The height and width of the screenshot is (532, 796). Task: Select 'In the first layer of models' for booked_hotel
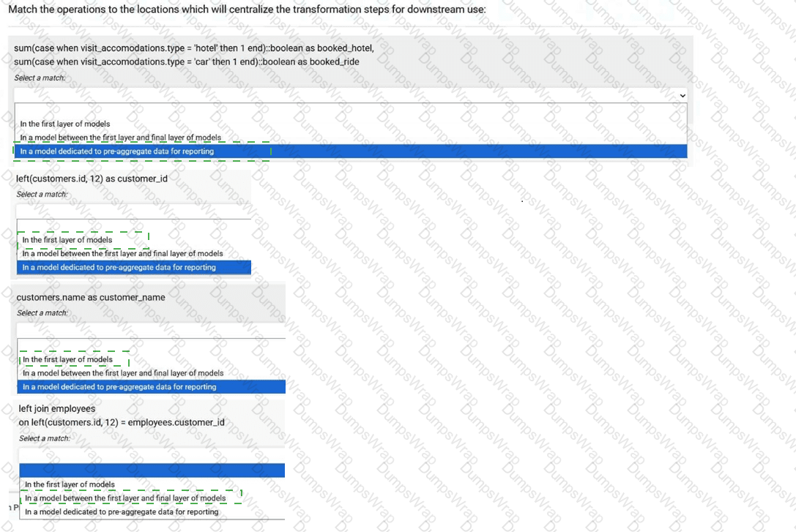65,124
